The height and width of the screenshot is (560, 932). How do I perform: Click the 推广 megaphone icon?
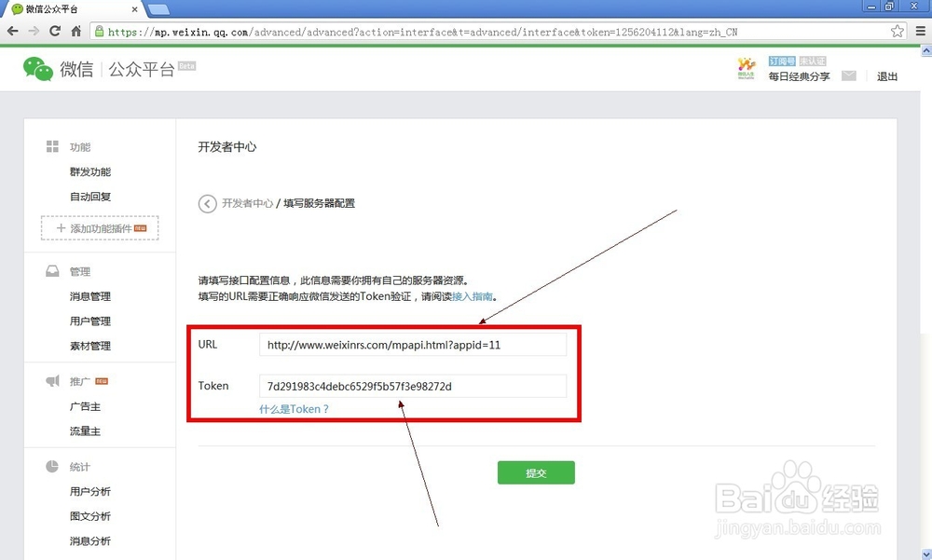(52, 381)
